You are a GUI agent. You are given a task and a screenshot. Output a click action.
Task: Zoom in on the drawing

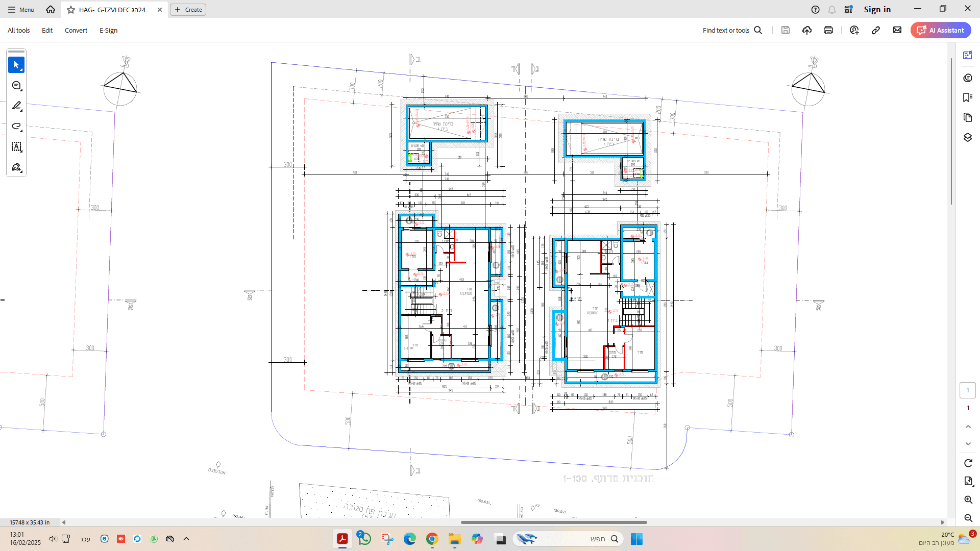coord(968,500)
